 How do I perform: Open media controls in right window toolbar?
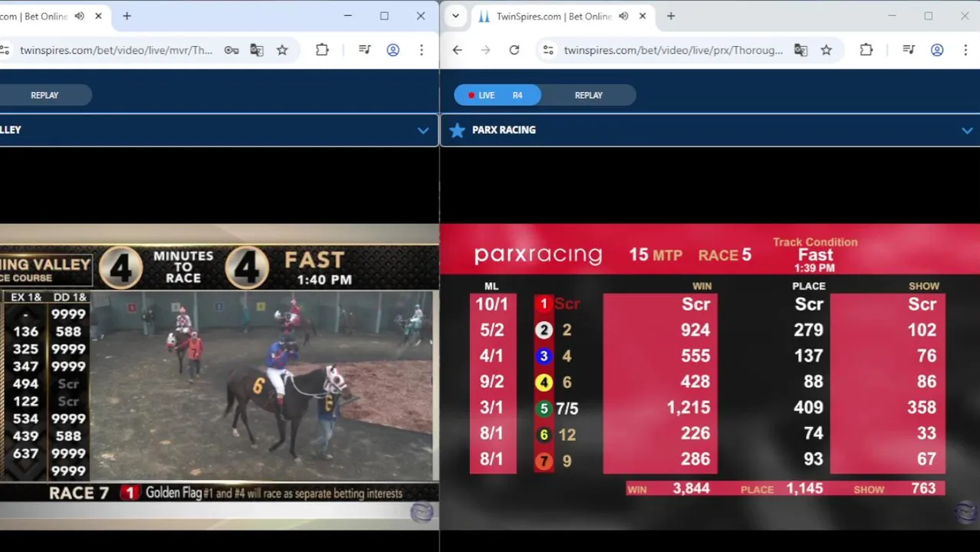(x=909, y=50)
